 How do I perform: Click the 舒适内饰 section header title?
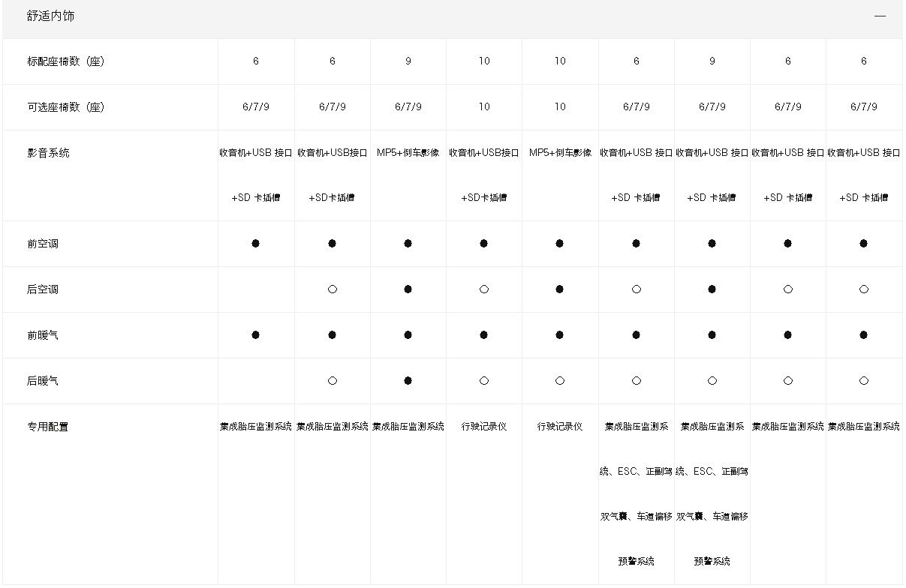(51, 16)
